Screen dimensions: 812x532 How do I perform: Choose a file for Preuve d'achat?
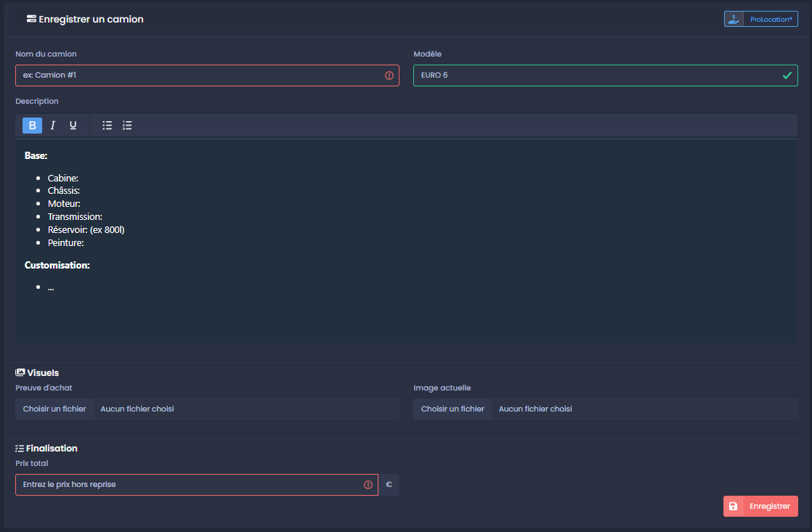[54, 409]
